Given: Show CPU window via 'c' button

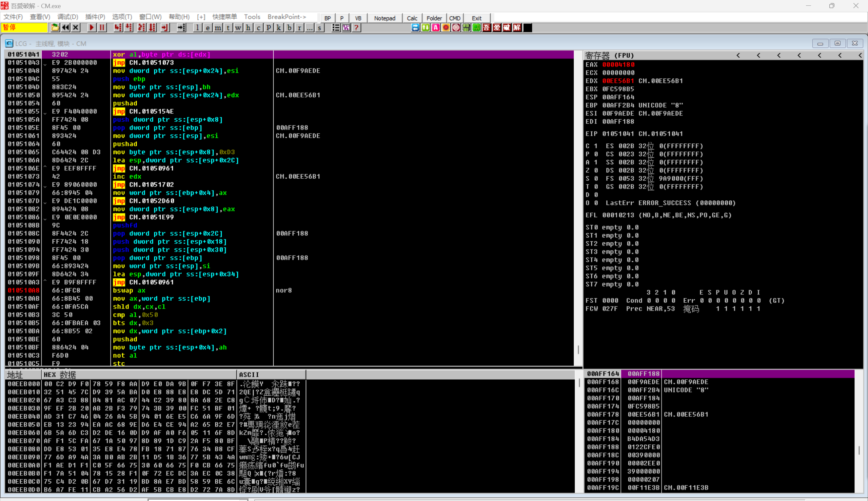Looking at the screenshot, I should tap(258, 27).
